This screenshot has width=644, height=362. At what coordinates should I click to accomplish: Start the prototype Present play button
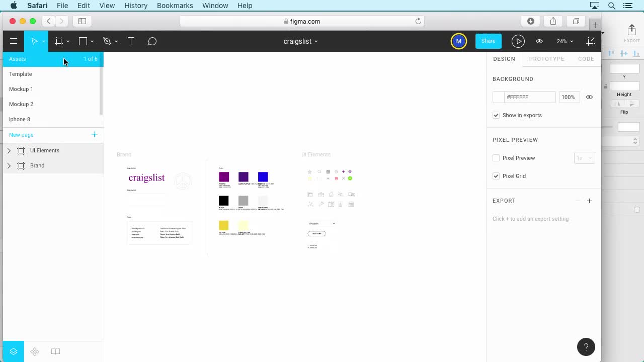coord(518,41)
